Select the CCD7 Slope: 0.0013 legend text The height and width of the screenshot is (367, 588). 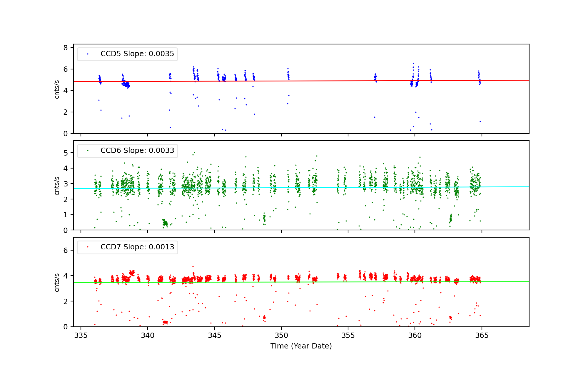(x=137, y=247)
